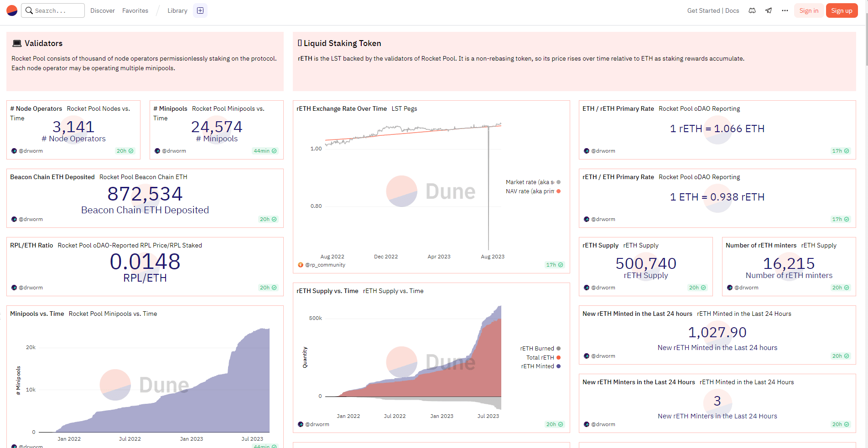The image size is (868, 448).
Task: Click the create new plus icon
Action: [200, 10]
